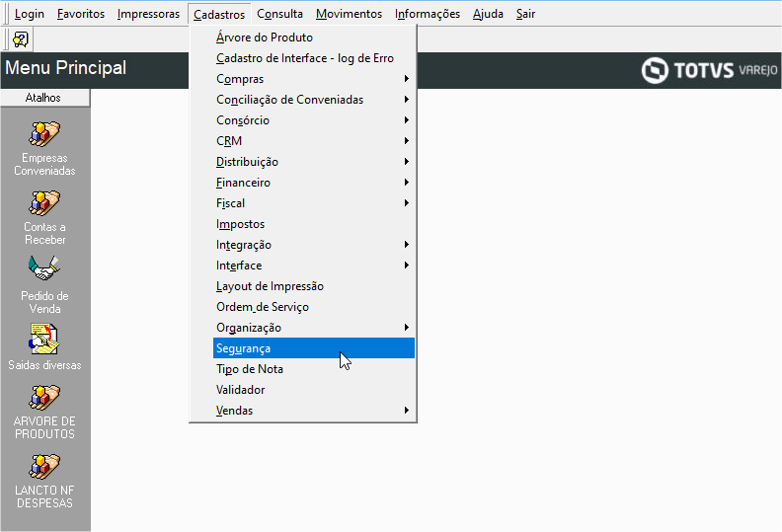This screenshot has height=532, width=782.
Task: Open the Login menu
Action: click(30, 14)
